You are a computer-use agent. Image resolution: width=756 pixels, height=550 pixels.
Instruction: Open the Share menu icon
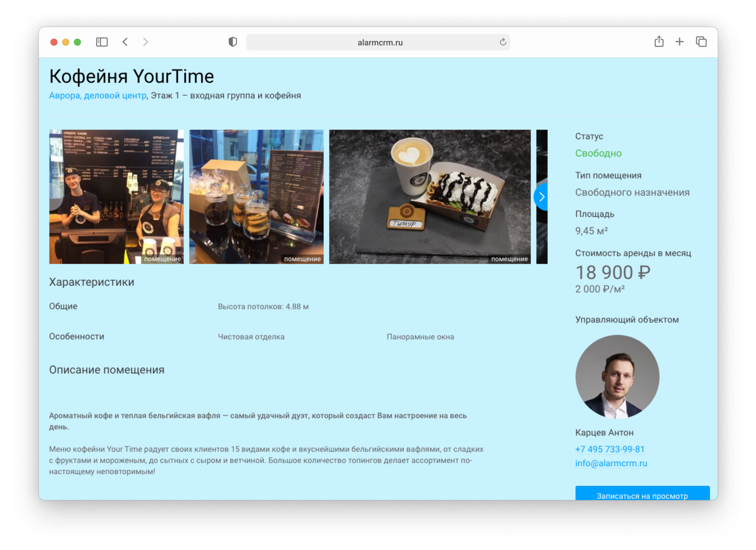coord(659,41)
